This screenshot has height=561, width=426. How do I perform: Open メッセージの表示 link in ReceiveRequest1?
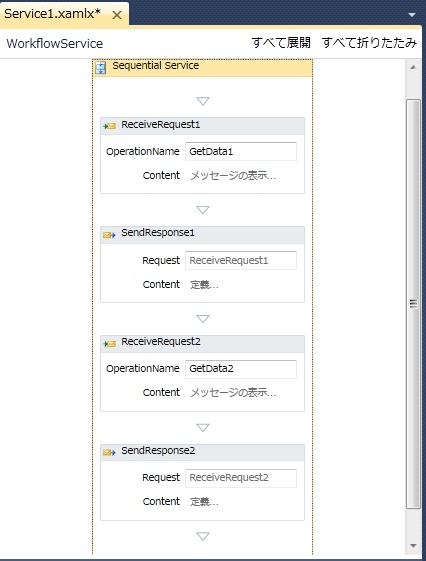click(x=233, y=176)
